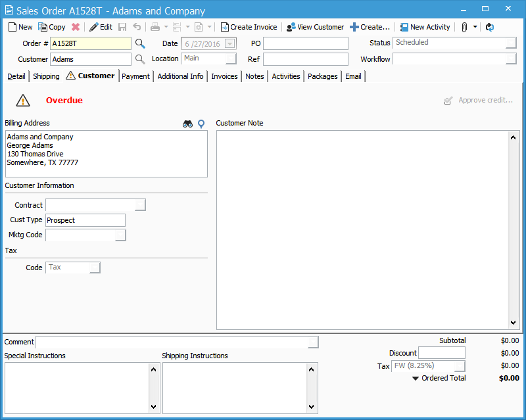
Task: Open the document settings dropdown arrow
Action: coord(209,27)
